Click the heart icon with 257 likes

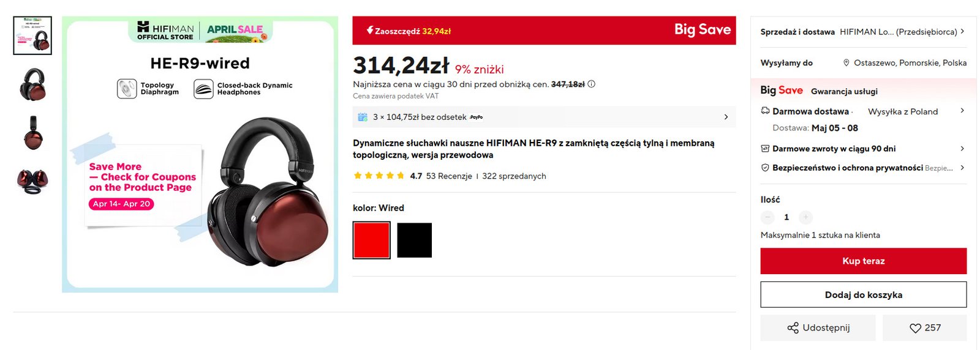tap(915, 328)
